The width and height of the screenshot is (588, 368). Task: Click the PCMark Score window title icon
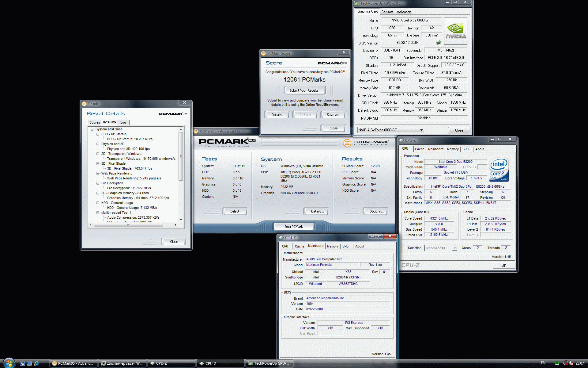263,53
